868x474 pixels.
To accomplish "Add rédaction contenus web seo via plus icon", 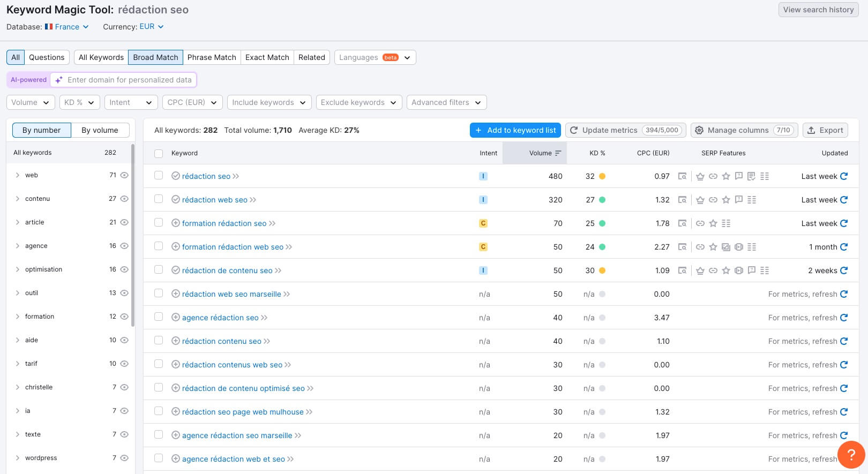I will pyautogui.click(x=175, y=365).
